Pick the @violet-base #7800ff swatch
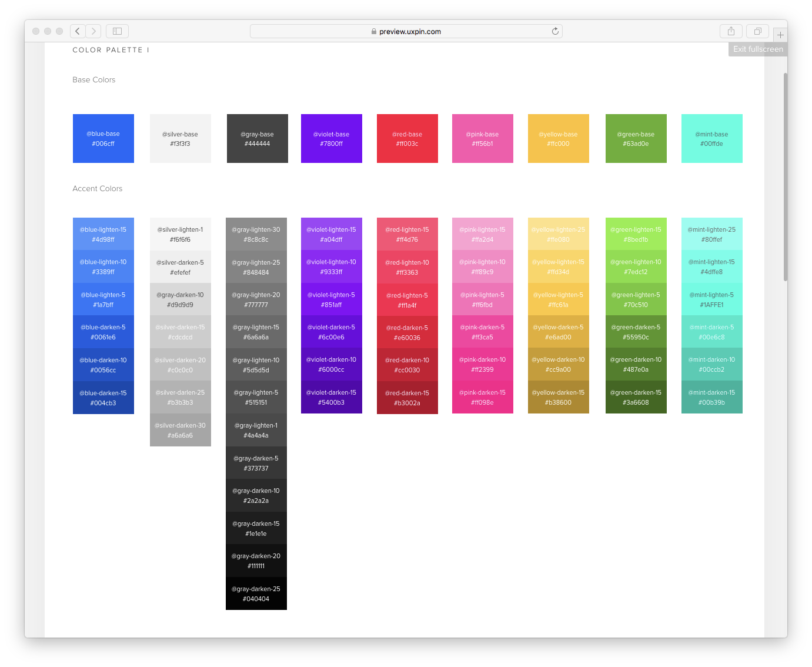This screenshot has width=812, height=667. pos(332,139)
